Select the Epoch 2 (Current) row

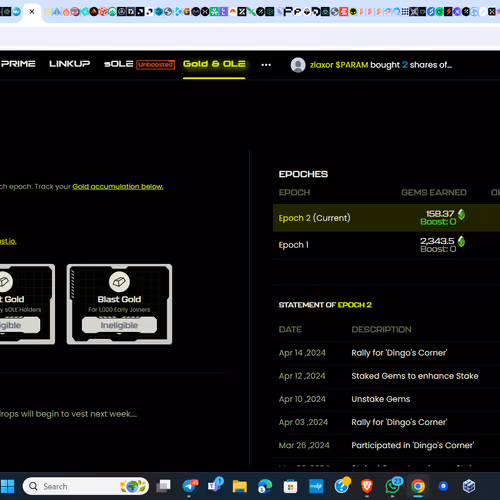pyautogui.click(x=386, y=218)
